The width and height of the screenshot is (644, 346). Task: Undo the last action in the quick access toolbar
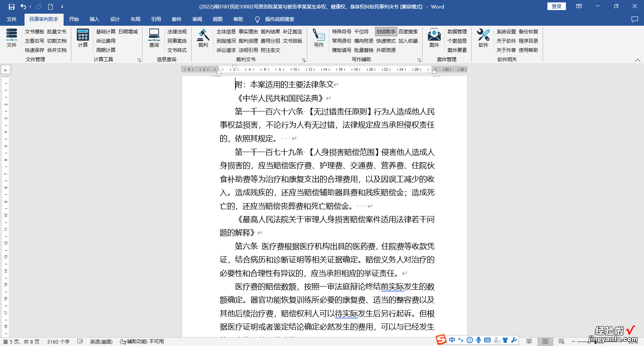click(23, 6)
